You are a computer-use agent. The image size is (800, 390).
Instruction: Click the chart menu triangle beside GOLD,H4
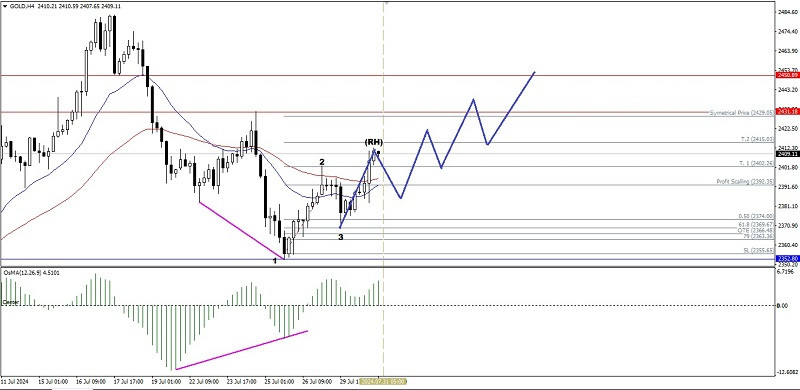click(x=5, y=6)
